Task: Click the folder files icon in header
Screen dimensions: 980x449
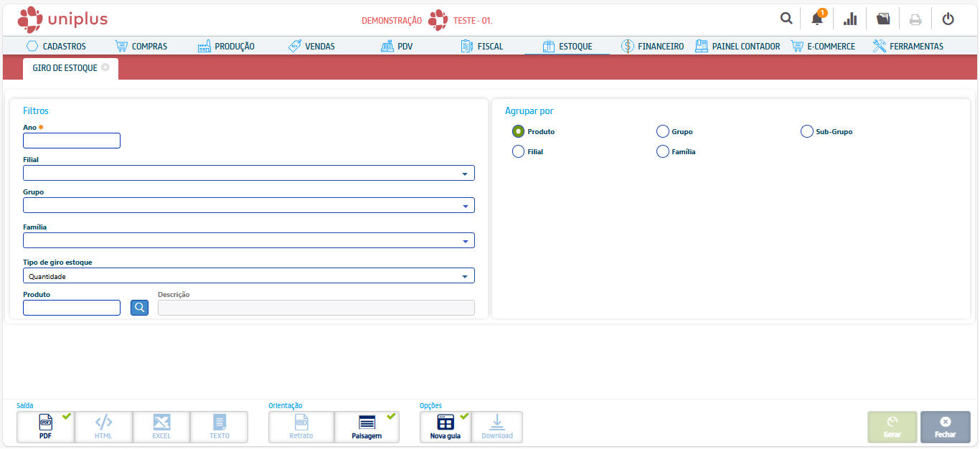Action: click(883, 19)
